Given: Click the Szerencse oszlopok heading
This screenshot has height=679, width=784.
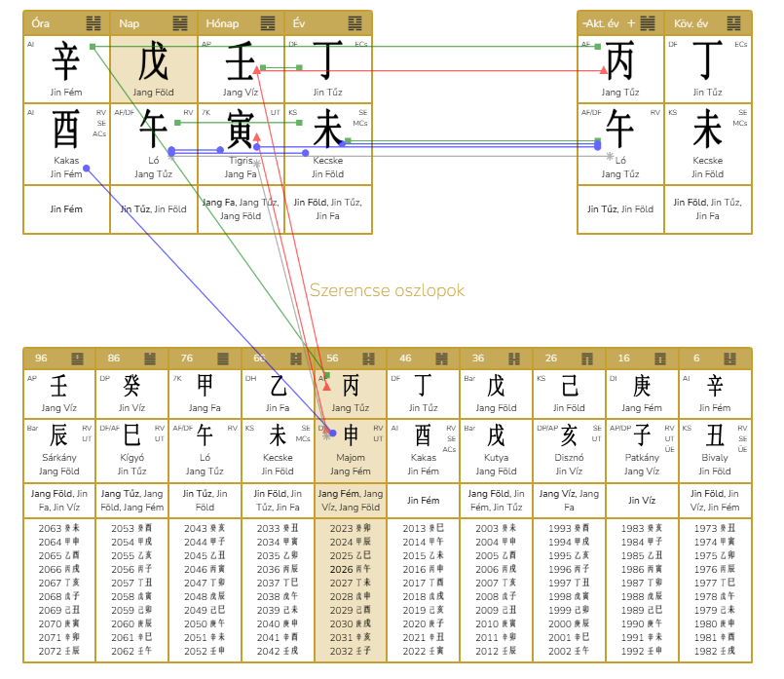Looking at the screenshot, I should (387, 290).
